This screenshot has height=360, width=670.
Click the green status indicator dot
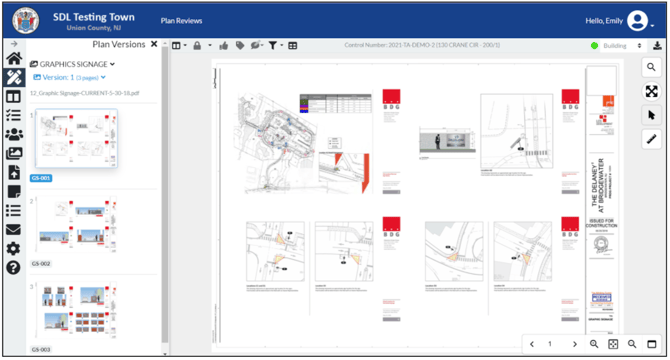coord(594,46)
